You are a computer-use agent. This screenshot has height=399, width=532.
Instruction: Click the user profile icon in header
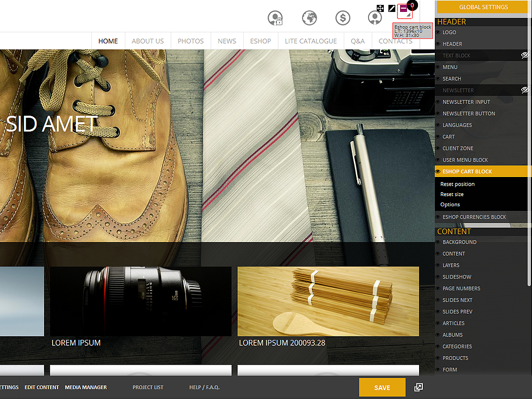point(375,18)
